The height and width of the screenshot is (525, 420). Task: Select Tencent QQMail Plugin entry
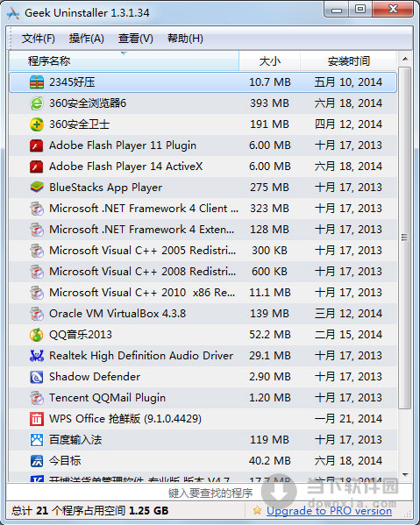coord(107,398)
